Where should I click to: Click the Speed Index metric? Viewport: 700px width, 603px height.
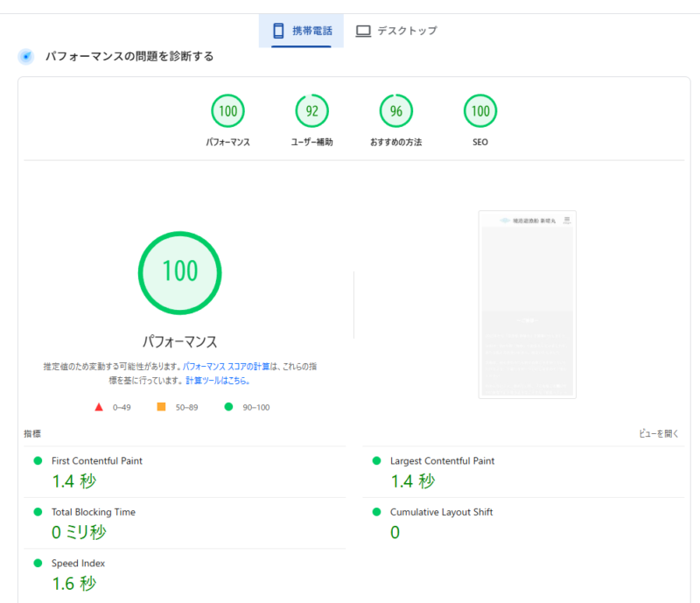pyautogui.click(x=78, y=564)
